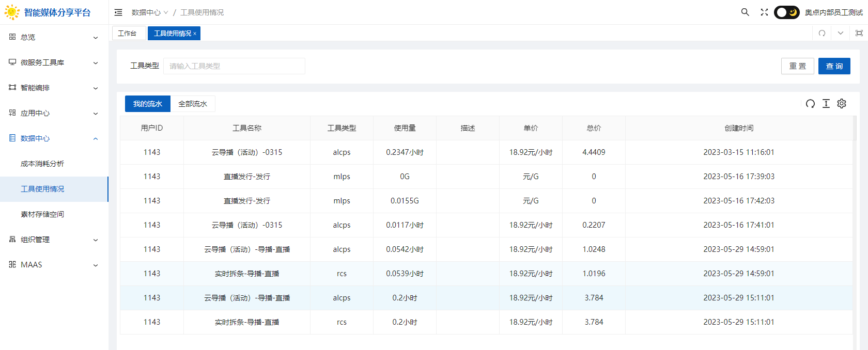Image resolution: width=868 pixels, height=350 pixels.
Task: Open 素材存储空间 in the sidebar
Action: tap(54, 214)
